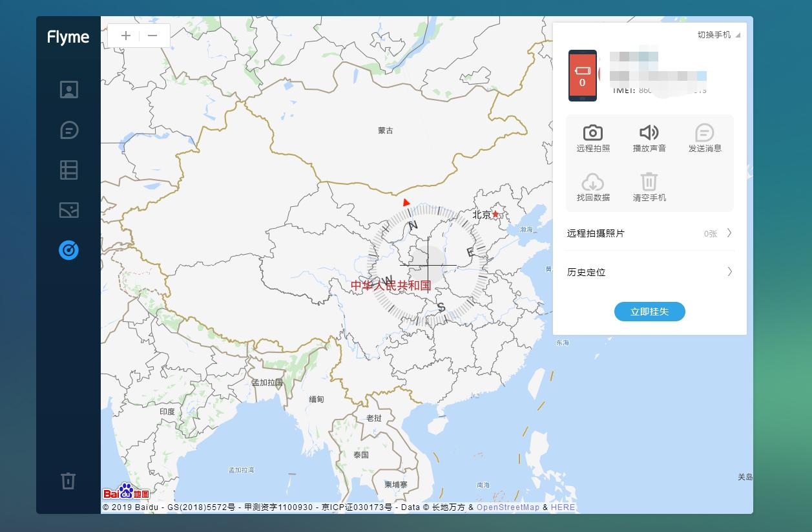Click the phone thumbnail showing battery level
This screenshot has width=812, height=532.
582,76
